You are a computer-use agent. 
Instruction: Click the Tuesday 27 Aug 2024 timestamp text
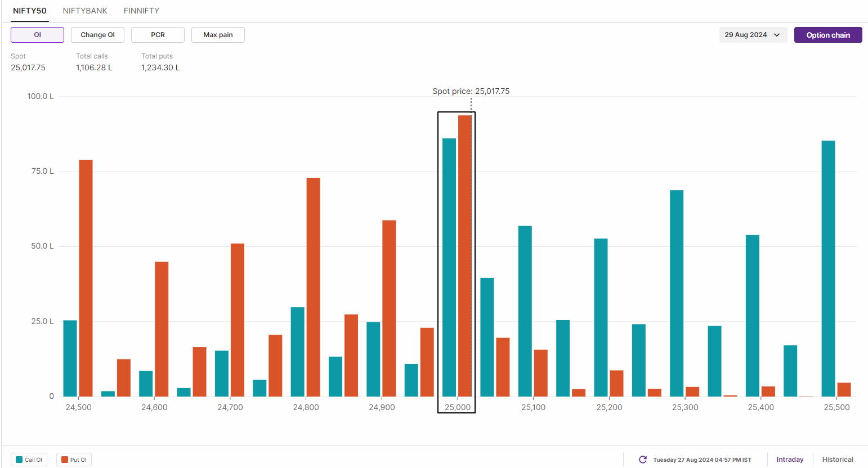point(702,460)
